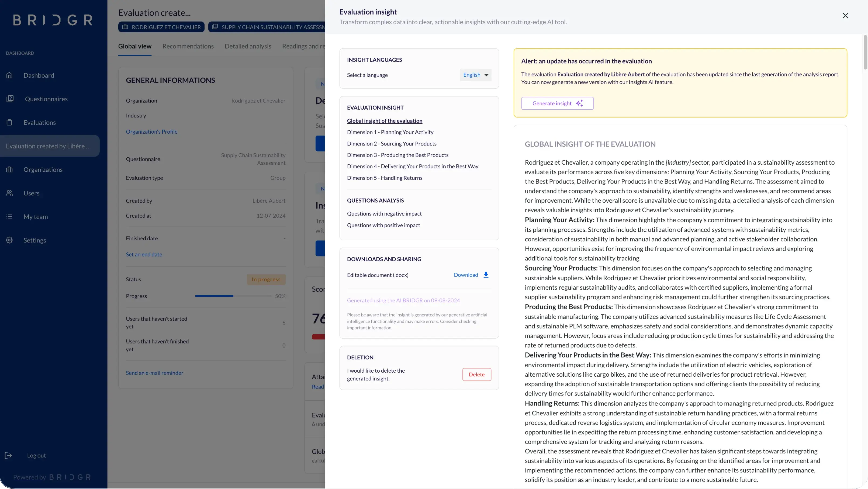Image resolution: width=868 pixels, height=489 pixels.
Task: Click the Users people icon
Action: 9,193
